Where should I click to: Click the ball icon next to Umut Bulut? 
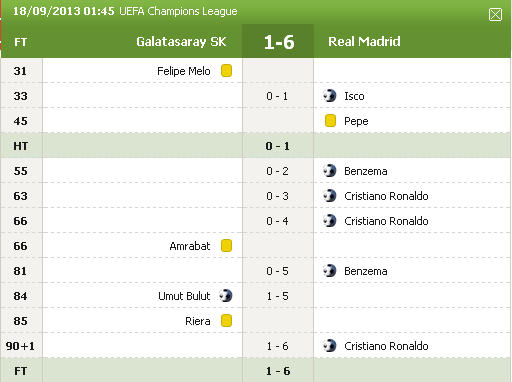[x=226, y=296]
